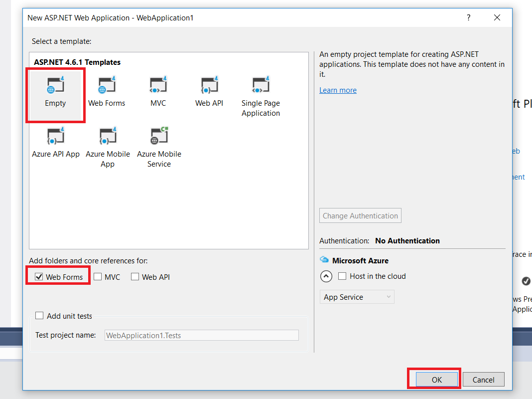Close the New ASP.NET Web Application dialog

[497, 17]
